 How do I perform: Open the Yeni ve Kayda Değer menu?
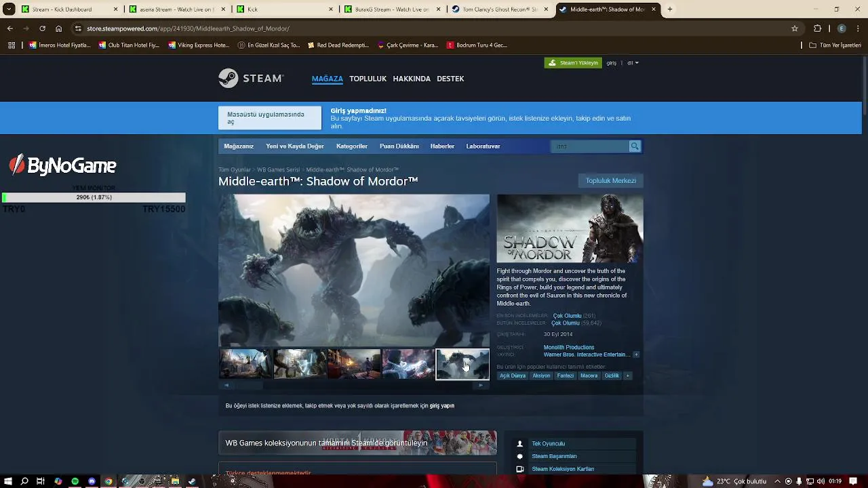(x=295, y=146)
